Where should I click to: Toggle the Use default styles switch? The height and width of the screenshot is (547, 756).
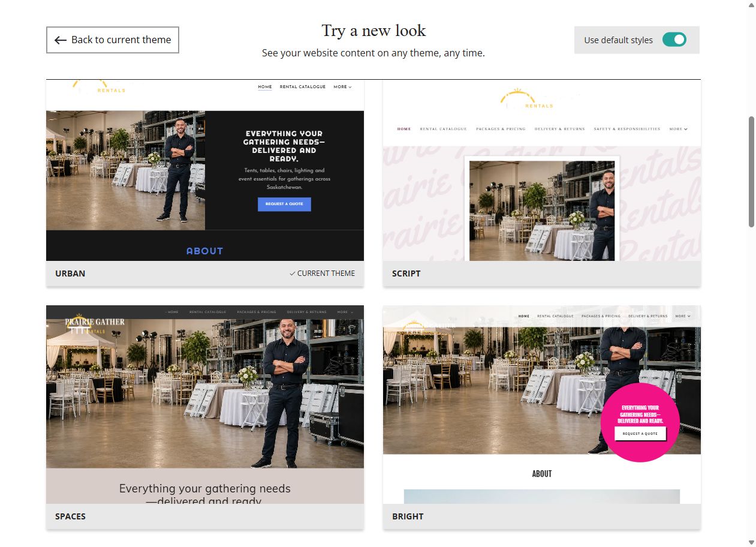pyautogui.click(x=674, y=40)
